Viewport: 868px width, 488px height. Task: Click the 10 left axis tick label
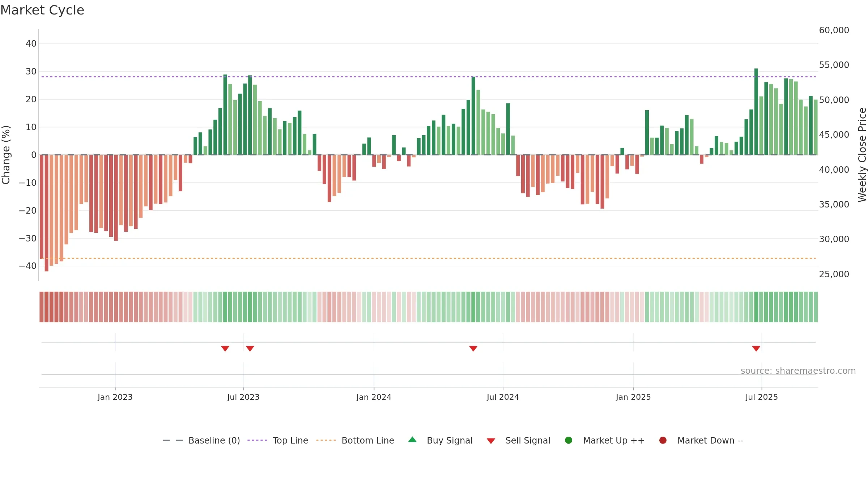[31, 127]
